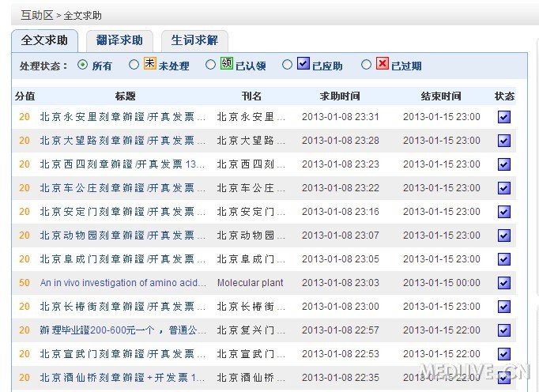539x392 pixels.
Task: Click status icon for 北京宣武门 row
Action: 504,354
